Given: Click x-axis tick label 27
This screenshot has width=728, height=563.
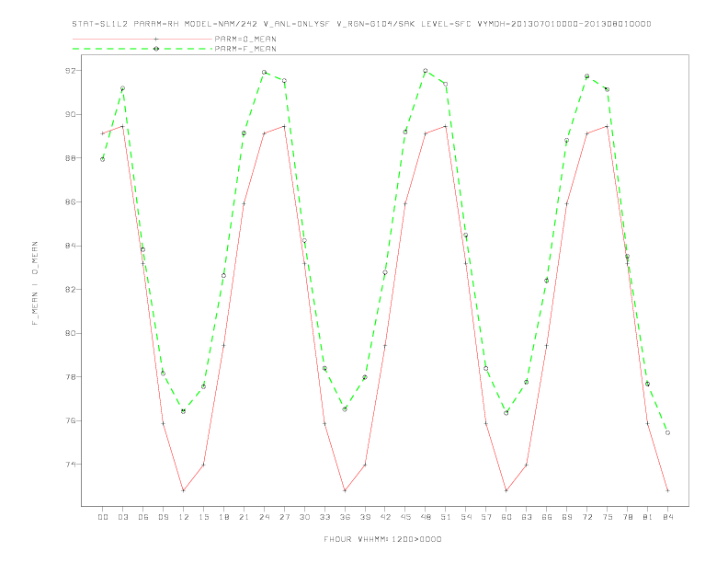Looking at the screenshot, I should [284, 517].
